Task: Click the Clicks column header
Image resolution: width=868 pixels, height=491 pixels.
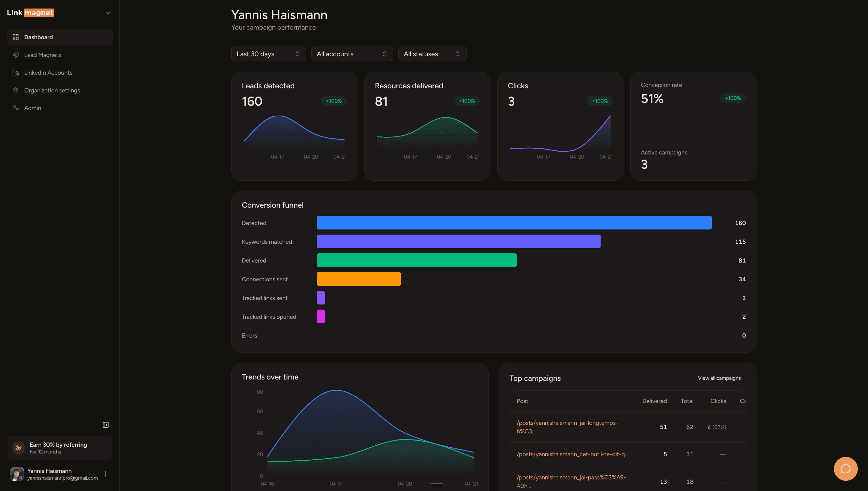Action: coord(718,401)
